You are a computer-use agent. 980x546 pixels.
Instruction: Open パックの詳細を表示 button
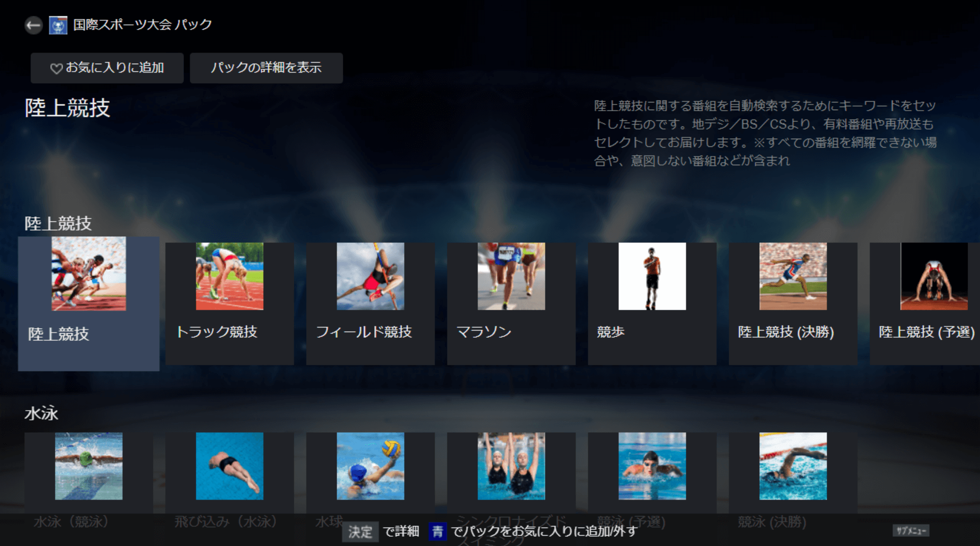click(x=266, y=68)
